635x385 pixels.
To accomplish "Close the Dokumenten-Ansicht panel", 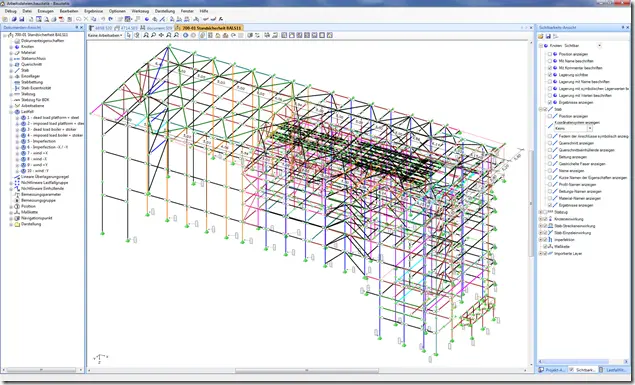I will click(x=82, y=28).
